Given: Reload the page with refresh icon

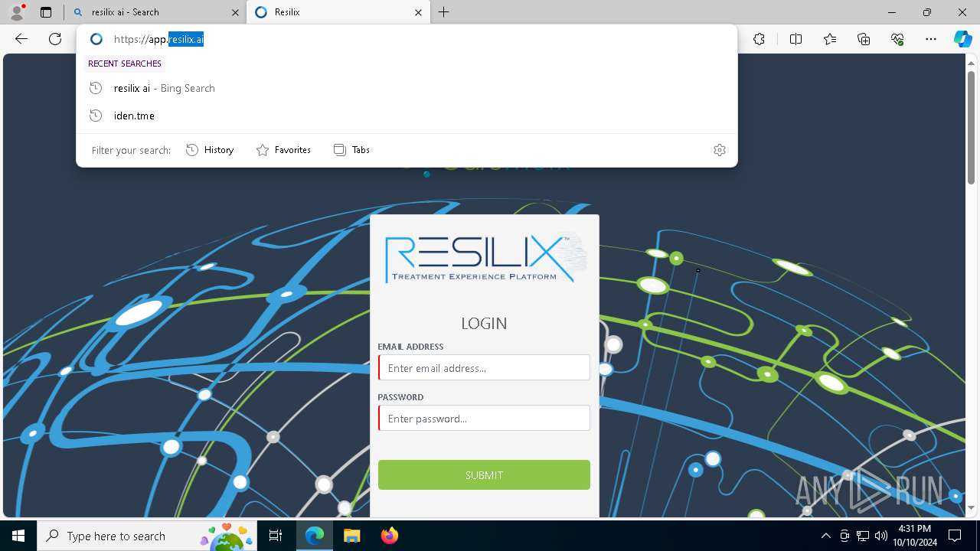Looking at the screenshot, I should [55, 39].
